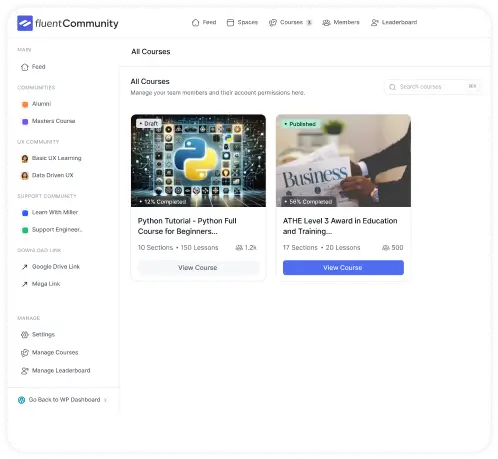The height and width of the screenshot is (459, 498).
Task: Click the Published status badge
Action: 300,124
